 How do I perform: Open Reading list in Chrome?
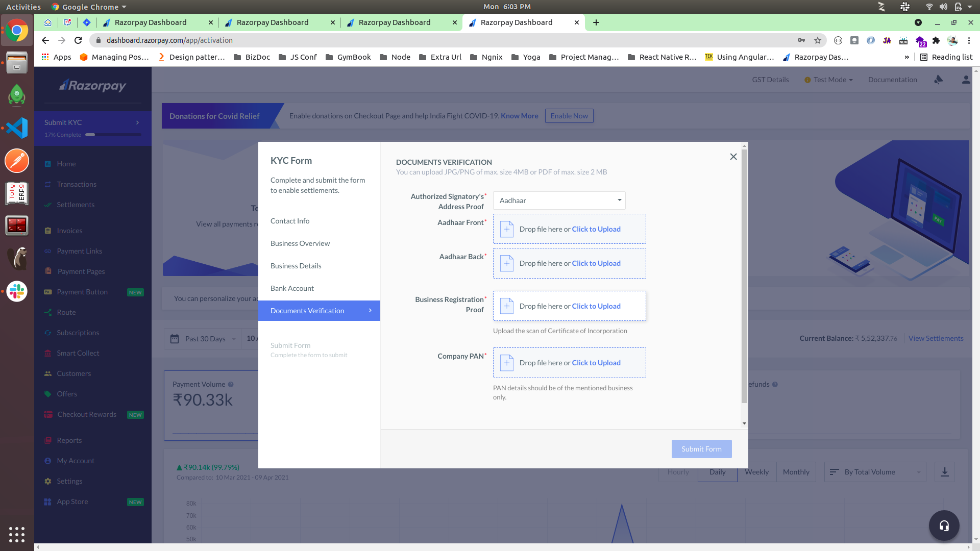point(946,57)
